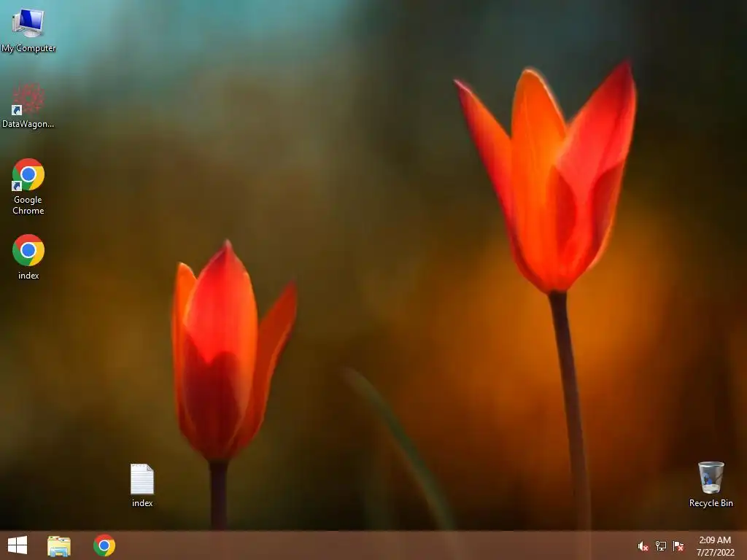Click the muted volume tray icon
Image resolution: width=747 pixels, height=560 pixels.
[x=643, y=546]
